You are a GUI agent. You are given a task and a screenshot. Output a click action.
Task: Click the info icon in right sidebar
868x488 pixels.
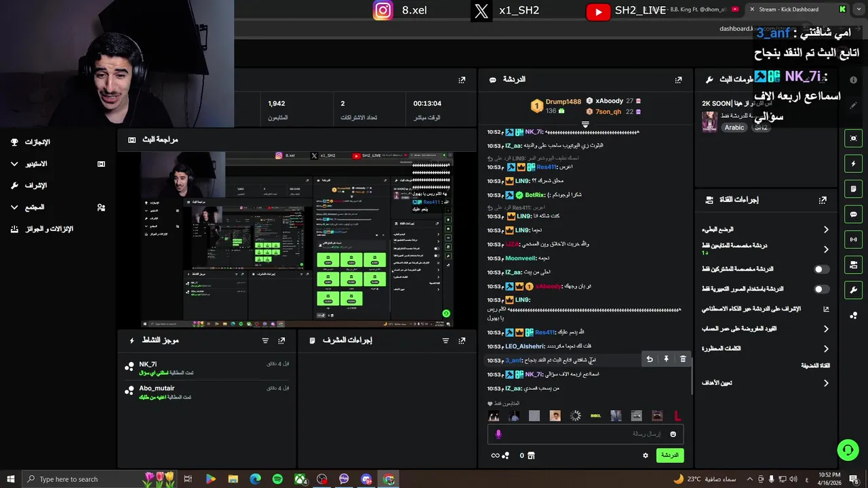point(854,80)
